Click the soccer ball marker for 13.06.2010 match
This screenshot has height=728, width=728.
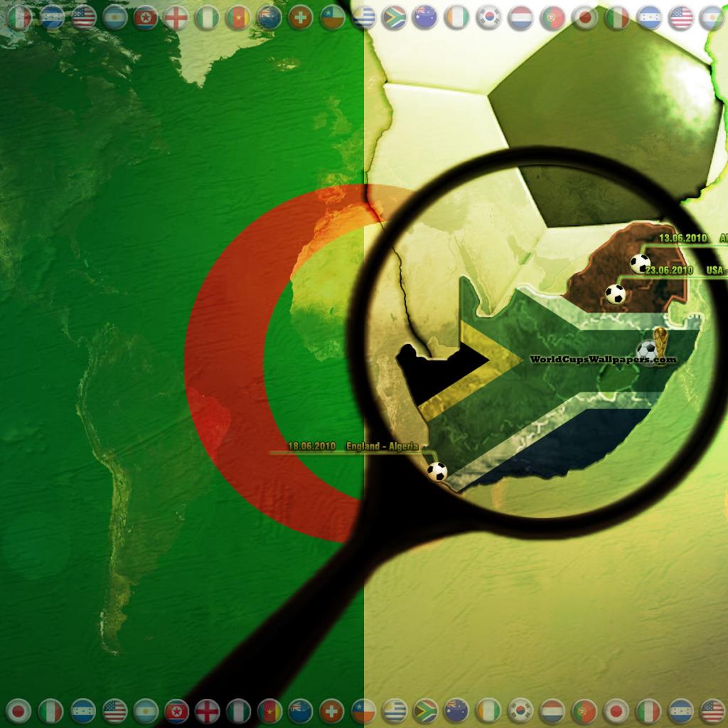[640, 263]
